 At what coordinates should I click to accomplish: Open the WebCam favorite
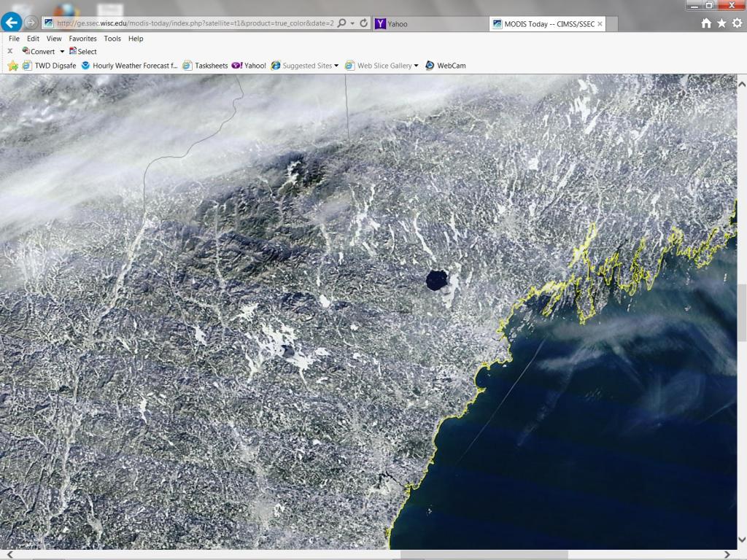[446, 66]
